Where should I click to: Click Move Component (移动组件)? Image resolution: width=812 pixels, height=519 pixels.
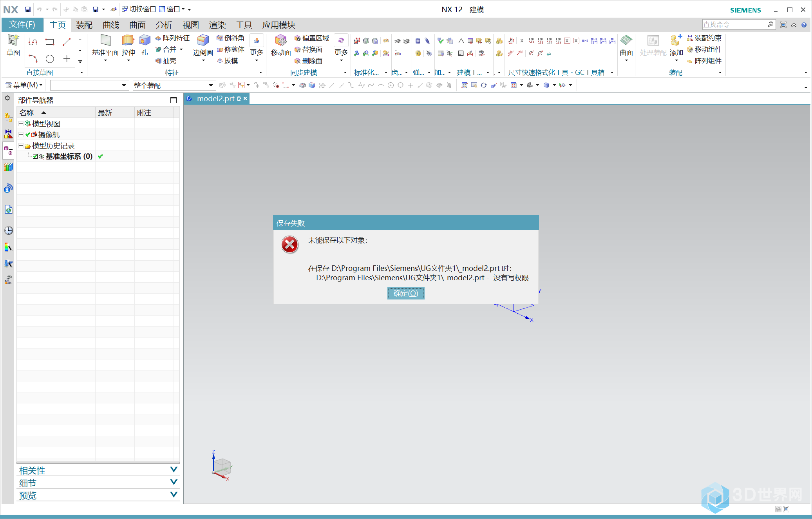click(x=704, y=49)
